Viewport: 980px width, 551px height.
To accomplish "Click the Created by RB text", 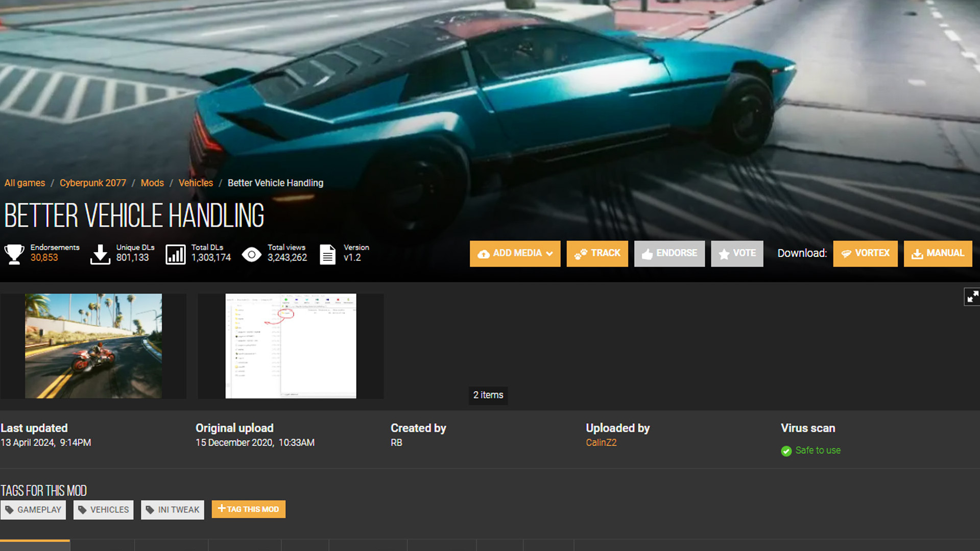I will click(x=396, y=443).
